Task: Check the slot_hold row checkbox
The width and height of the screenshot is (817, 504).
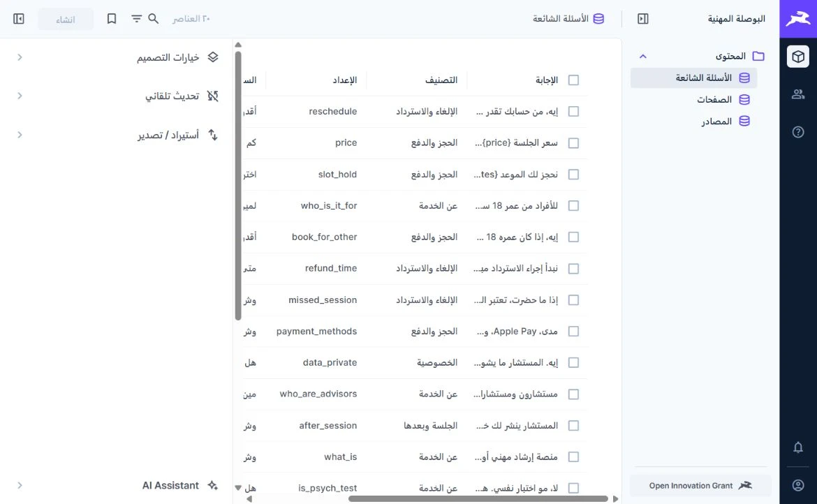Action: (574, 175)
